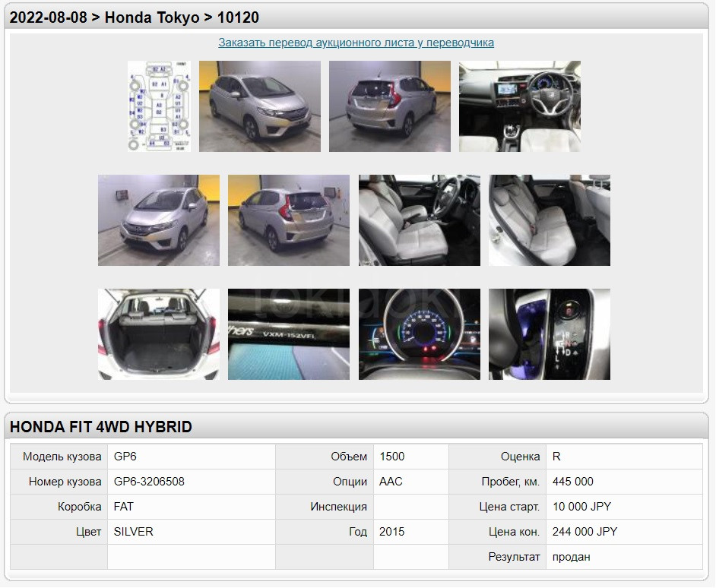Click the Номер кузова label
Screen dimensions: 716x588
tap(65, 482)
